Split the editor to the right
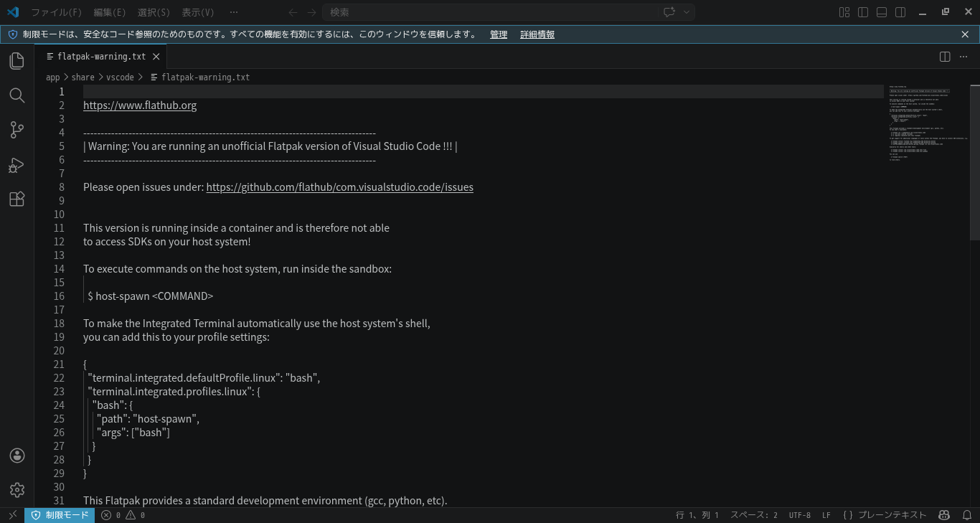 pos(945,57)
